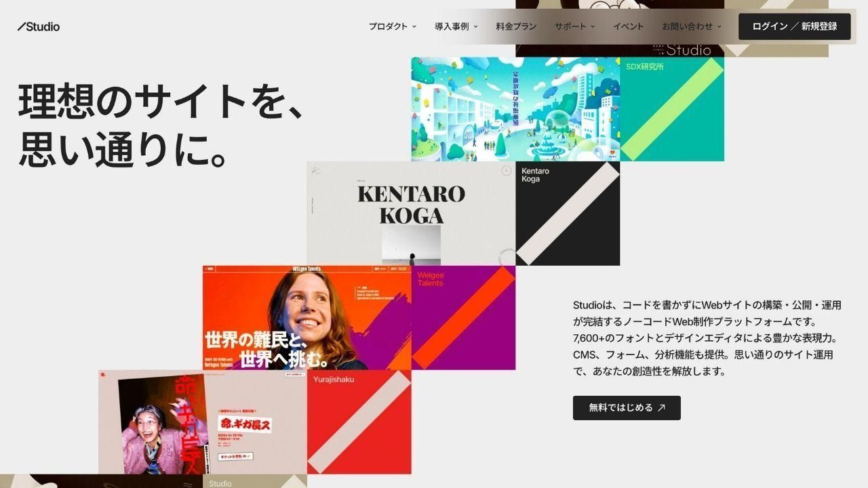
Task: Expand the お問い合わせ dropdown
Action: pyautogui.click(x=692, y=26)
